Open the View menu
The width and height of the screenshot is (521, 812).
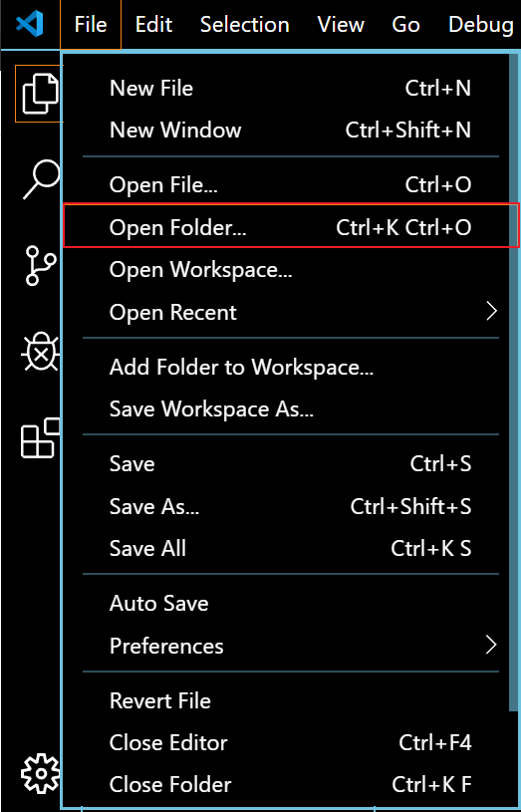coord(341,24)
